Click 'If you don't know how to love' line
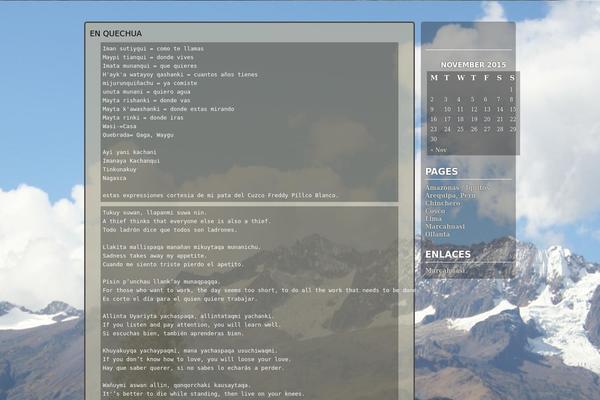The width and height of the screenshot is (600, 400). pos(197,359)
